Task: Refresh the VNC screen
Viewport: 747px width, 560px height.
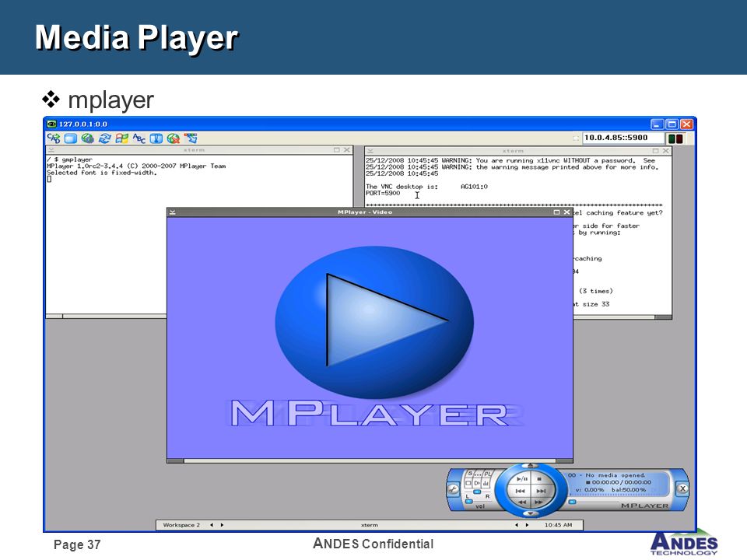Action: coord(104,138)
